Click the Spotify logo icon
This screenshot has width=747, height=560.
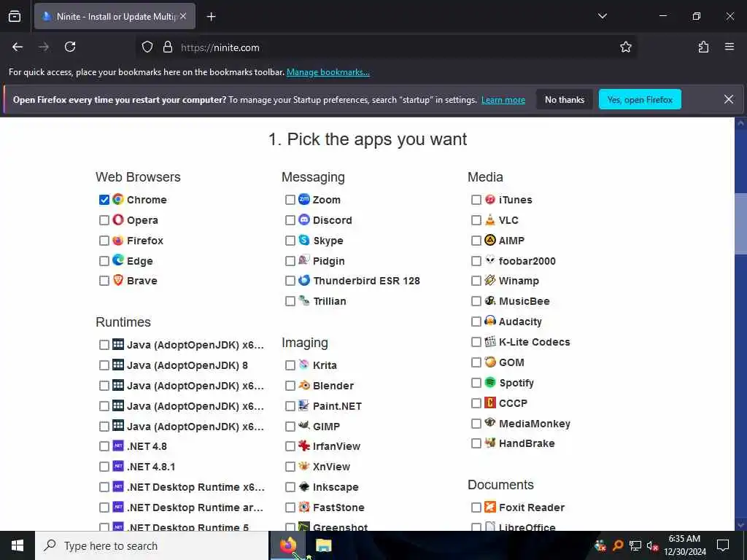click(x=490, y=382)
